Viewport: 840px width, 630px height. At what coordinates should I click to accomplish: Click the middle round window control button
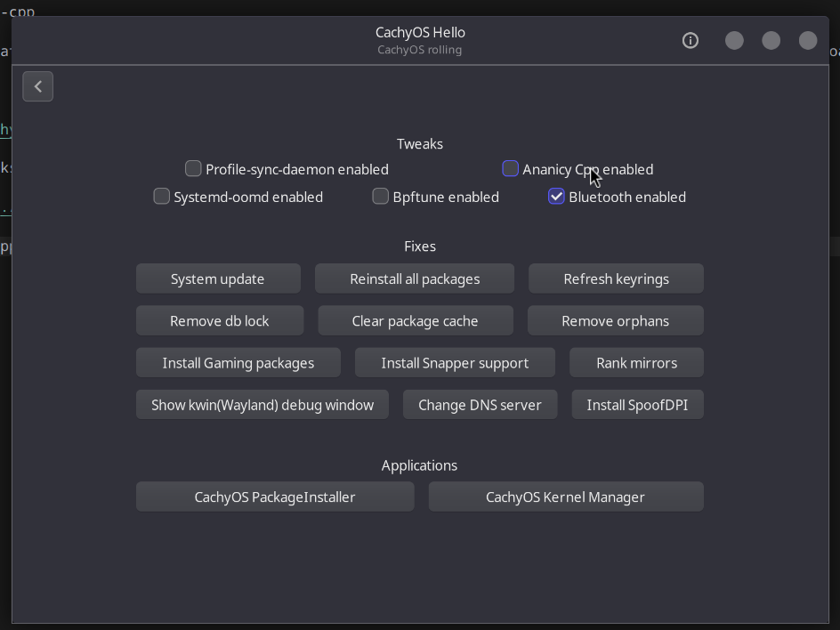point(771,41)
